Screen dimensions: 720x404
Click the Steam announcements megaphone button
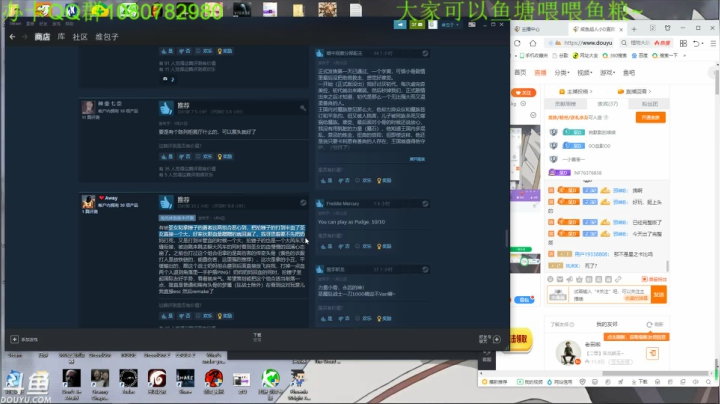pyautogui.click(x=400, y=24)
